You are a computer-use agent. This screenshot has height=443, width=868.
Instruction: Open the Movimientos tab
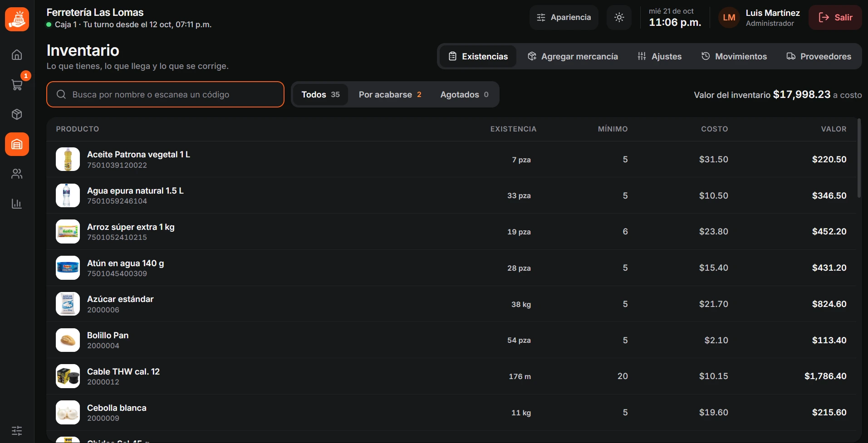[734, 56]
